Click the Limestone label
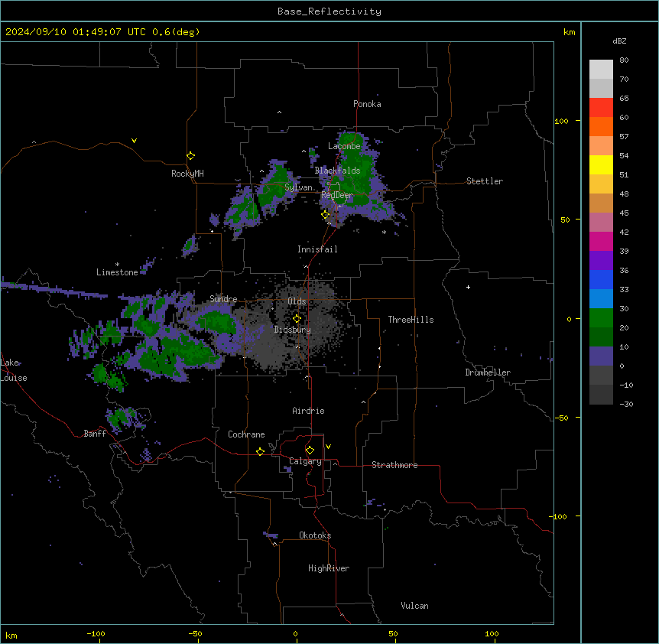The image size is (659, 644). click(x=117, y=272)
